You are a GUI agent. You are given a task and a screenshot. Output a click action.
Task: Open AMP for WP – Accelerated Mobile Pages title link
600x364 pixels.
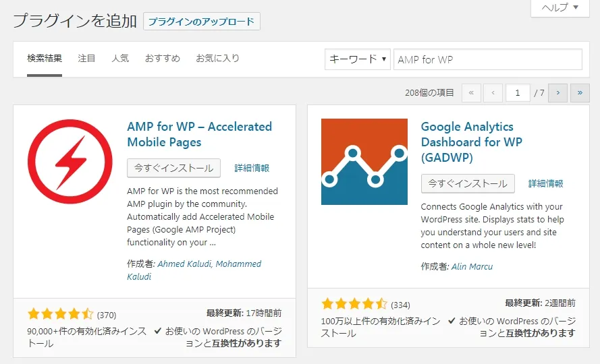coord(199,134)
